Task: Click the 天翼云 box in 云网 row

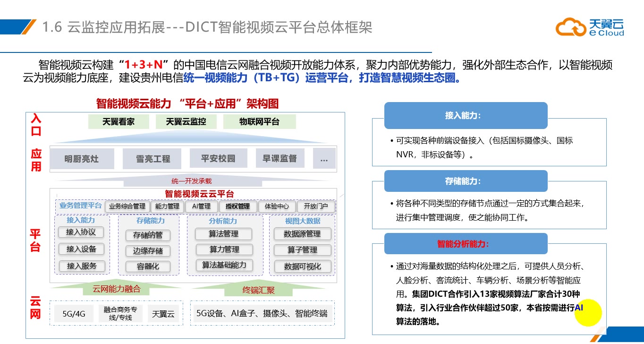Action: click(x=163, y=314)
